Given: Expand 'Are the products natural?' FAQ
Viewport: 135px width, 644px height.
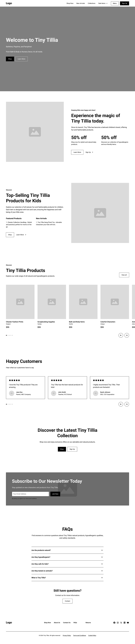Looking at the screenshot, I should [x=67, y=550].
